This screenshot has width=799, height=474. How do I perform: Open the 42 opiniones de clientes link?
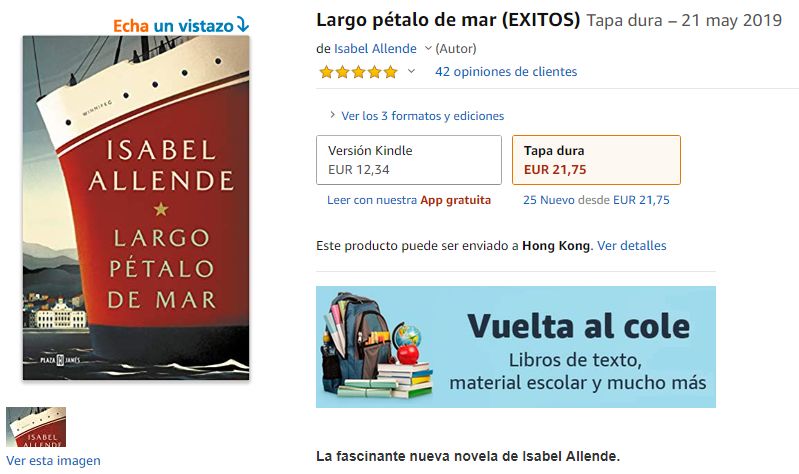coord(506,72)
